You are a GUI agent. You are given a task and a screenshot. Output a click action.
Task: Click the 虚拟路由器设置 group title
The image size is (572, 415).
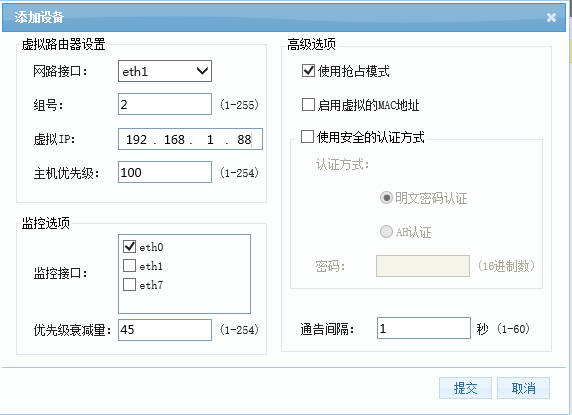coord(63,44)
